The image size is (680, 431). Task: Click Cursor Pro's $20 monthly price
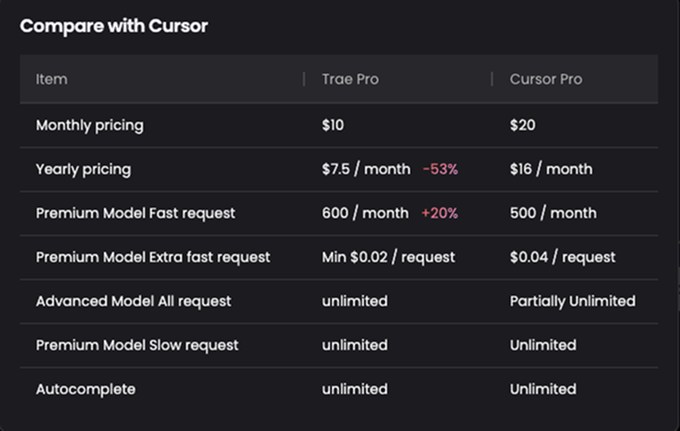coord(522,126)
